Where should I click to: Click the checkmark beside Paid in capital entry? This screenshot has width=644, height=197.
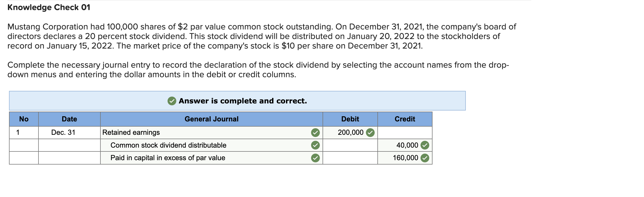315,158
